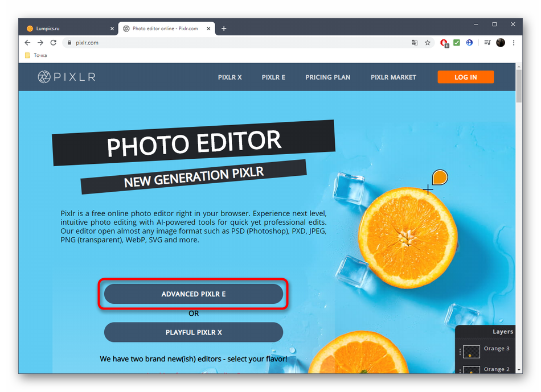Open the Chrome three-dot menu

click(514, 43)
